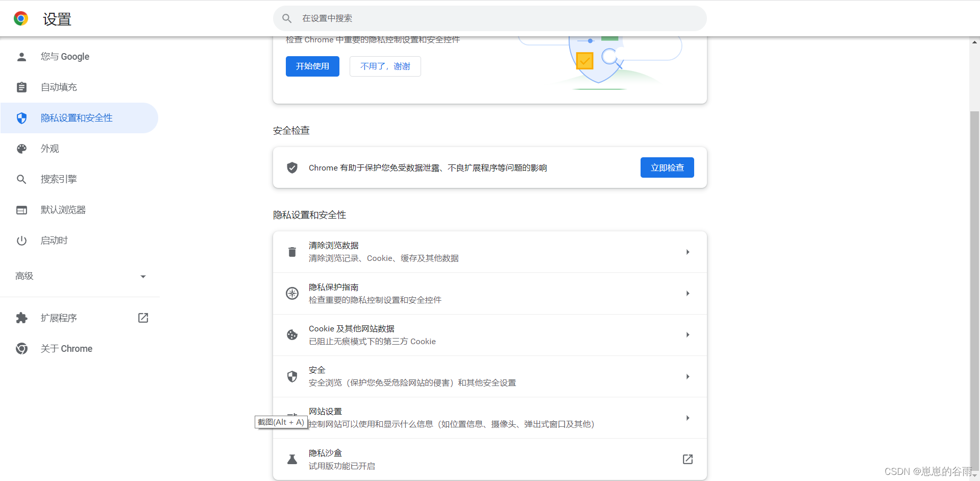
Task: Click the 设置 page title
Action: (x=57, y=19)
